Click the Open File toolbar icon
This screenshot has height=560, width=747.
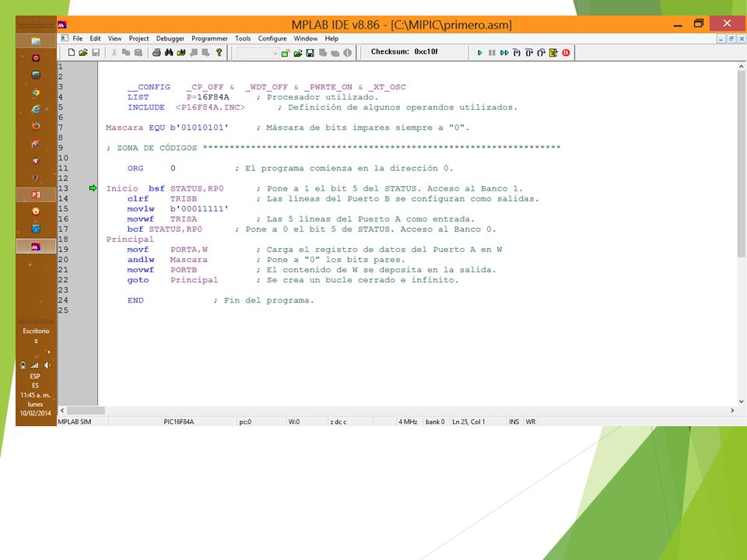pos(83,52)
